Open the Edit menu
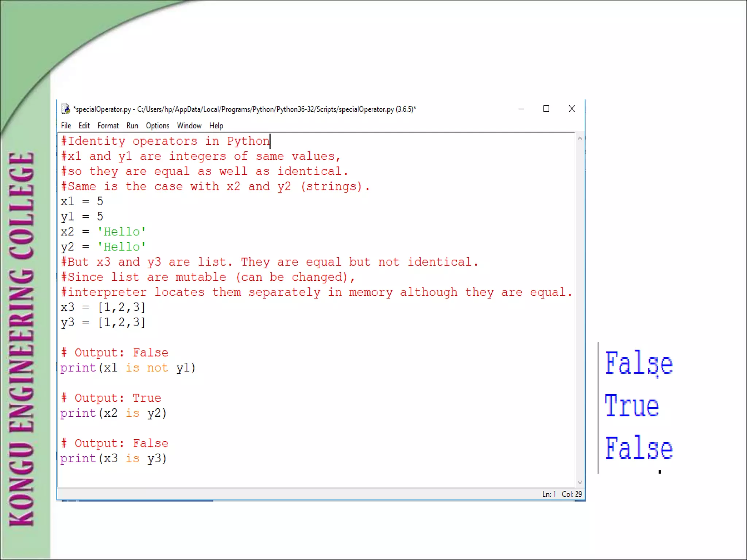Image resolution: width=747 pixels, height=560 pixels. coord(84,126)
